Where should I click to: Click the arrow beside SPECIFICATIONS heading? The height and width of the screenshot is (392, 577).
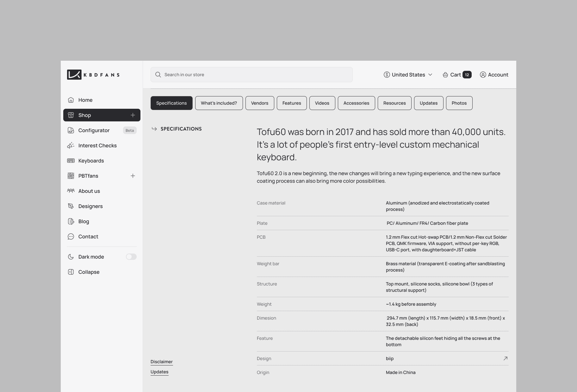(x=154, y=129)
